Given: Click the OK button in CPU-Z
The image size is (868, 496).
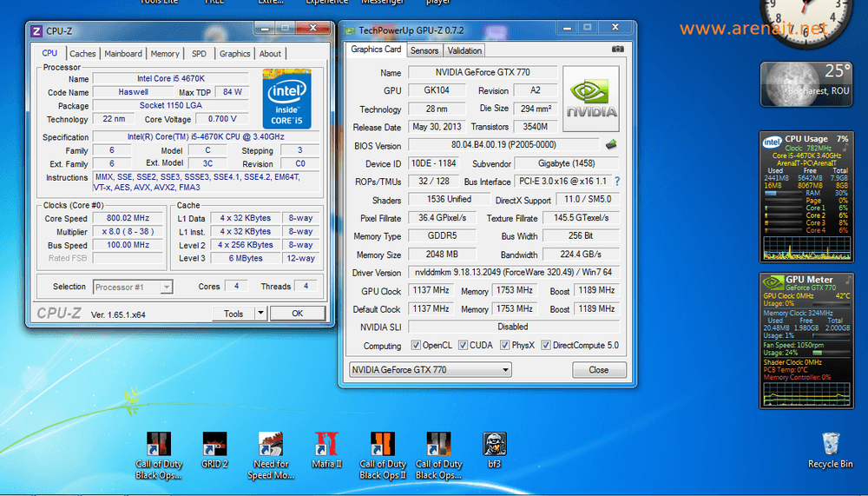Looking at the screenshot, I should [297, 314].
